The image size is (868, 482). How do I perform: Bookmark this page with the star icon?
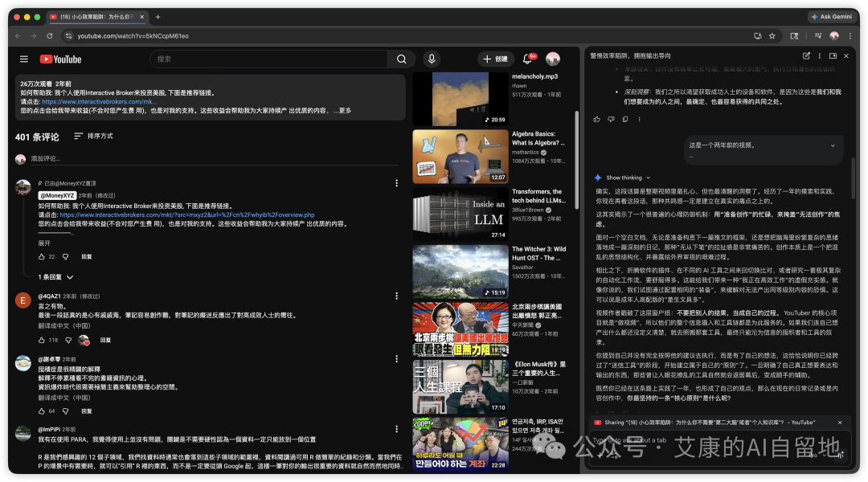coord(772,36)
